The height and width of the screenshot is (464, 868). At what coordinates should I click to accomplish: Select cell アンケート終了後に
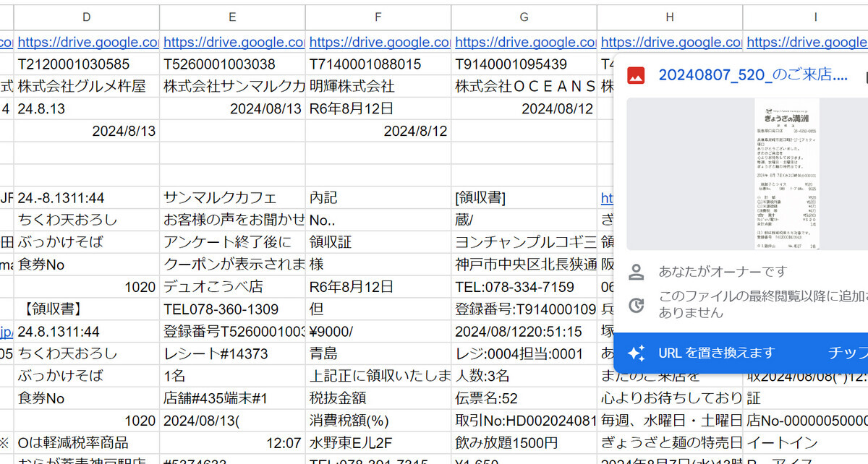[232, 242]
